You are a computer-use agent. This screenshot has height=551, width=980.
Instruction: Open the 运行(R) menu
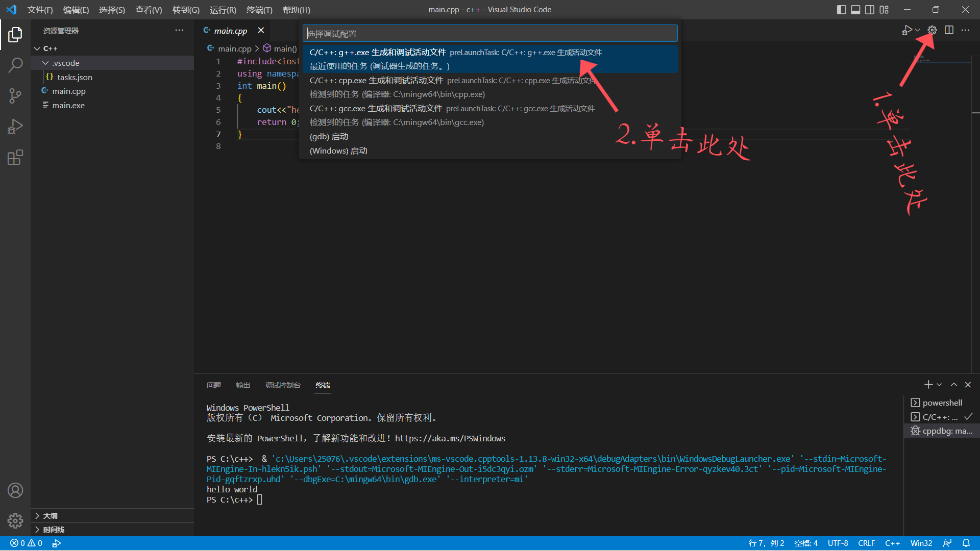click(x=223, y=10)
